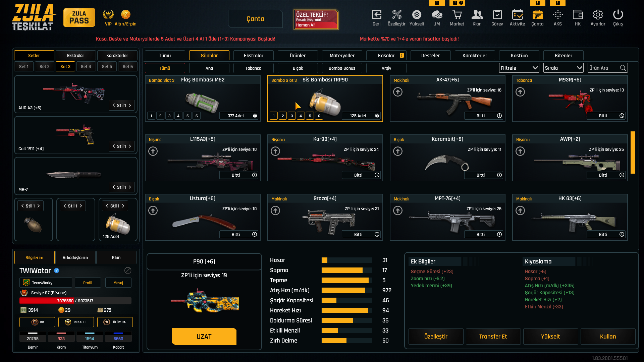Click the Kullan use button
The image size is (644, 362).
pos(608,337)
